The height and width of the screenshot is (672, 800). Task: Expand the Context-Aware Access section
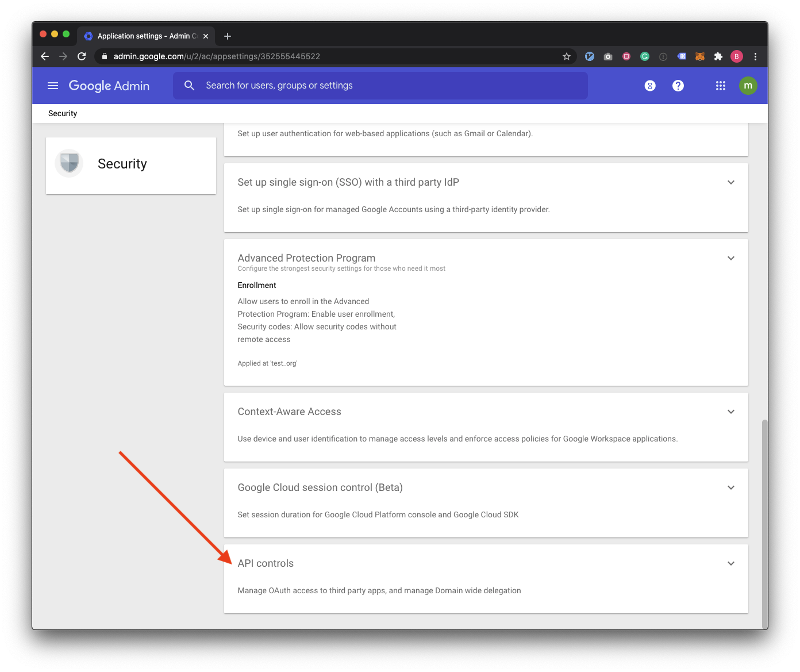730,412
